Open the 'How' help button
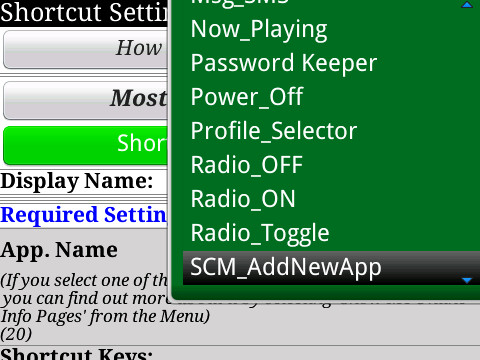Viewport: 480px width, 360px height. point(85,49)
